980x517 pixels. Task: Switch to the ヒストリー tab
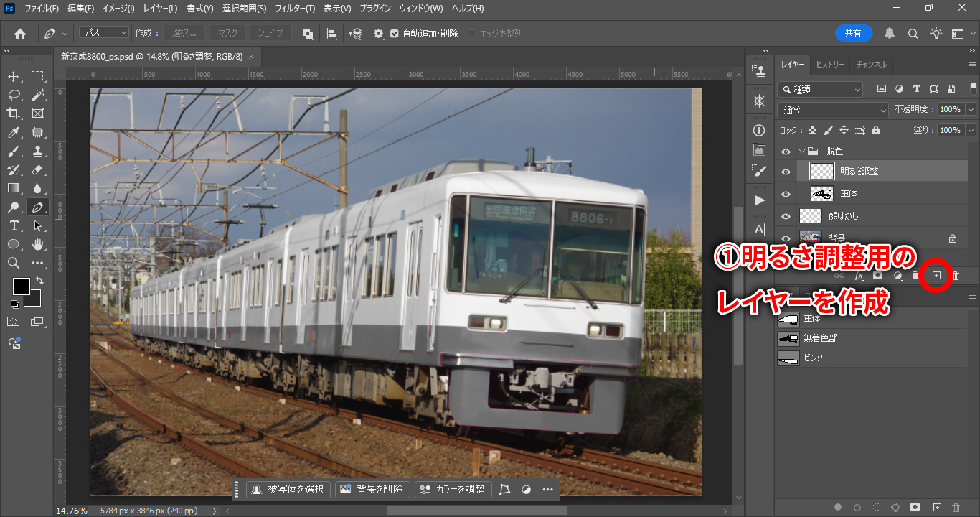coord(830,65)
